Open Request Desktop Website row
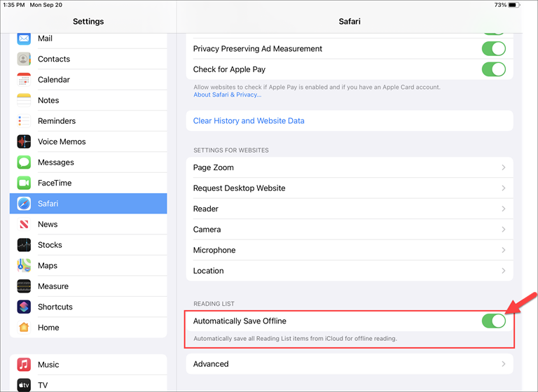Image resolution: width=538 pixels, height=392 pixels. click(240, 188)
